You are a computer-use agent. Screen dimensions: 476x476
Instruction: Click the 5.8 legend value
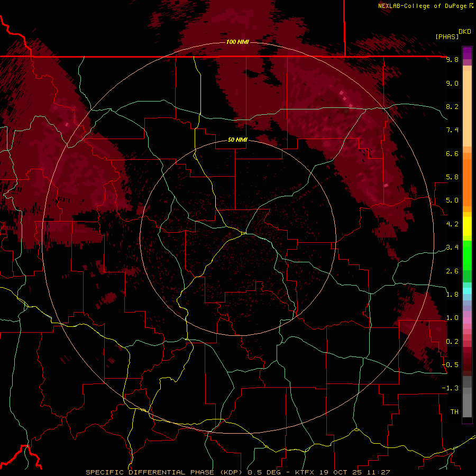point(452,177)
